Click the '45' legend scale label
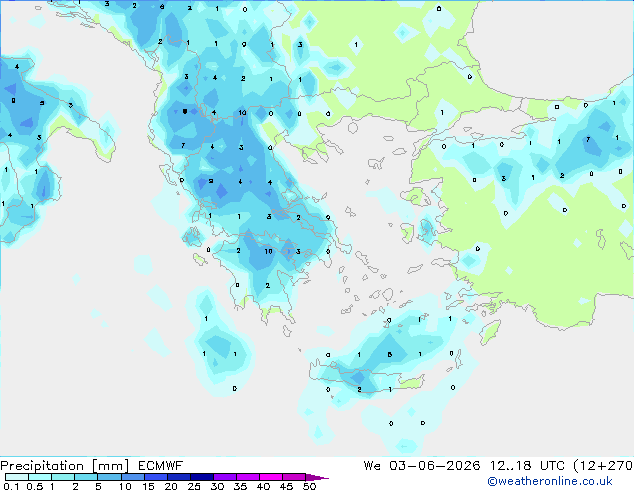 [287, 486]
